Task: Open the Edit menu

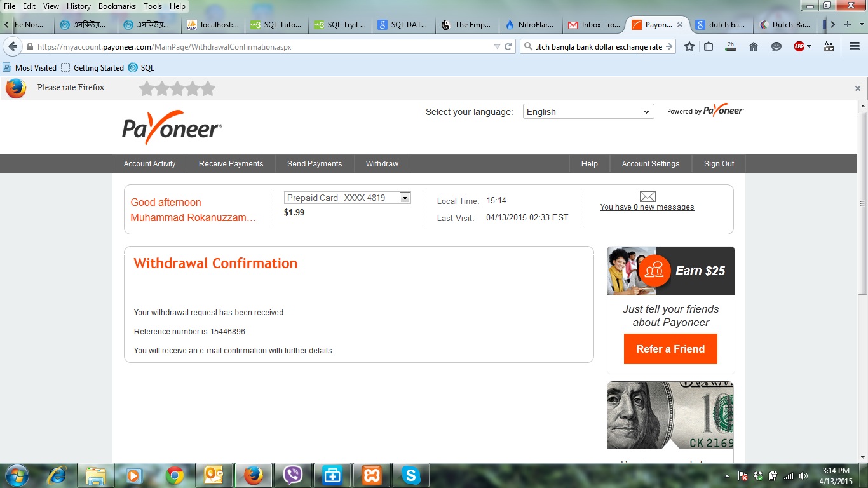Action: tap(29, 6)
